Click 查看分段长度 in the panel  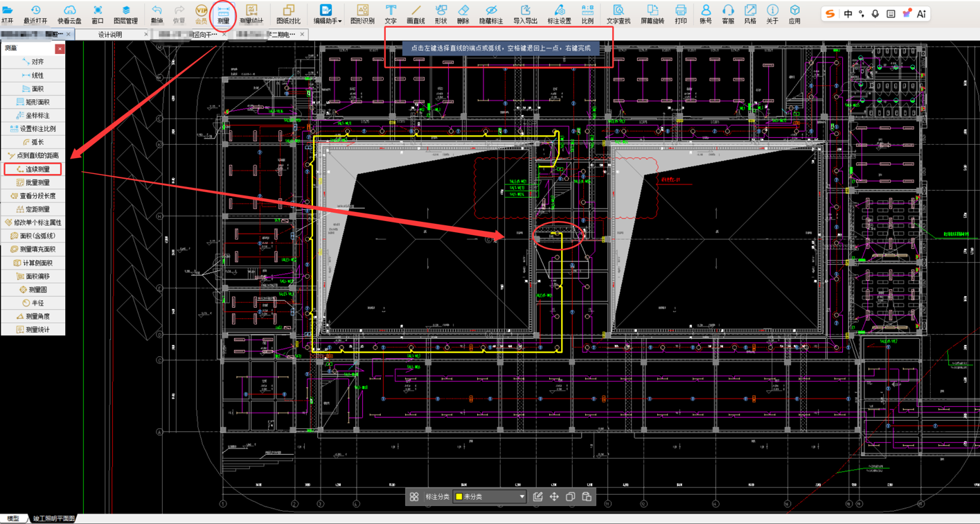33,195
